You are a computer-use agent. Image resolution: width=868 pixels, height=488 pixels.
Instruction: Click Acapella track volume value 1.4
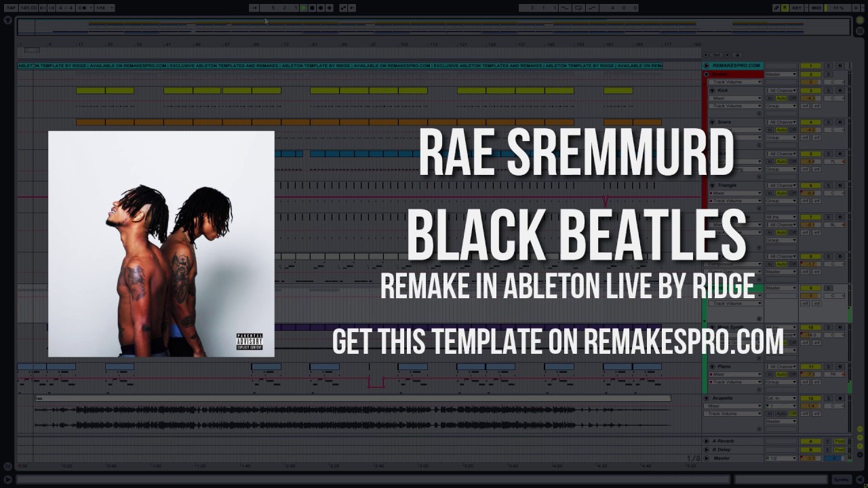tap(811, 406)
